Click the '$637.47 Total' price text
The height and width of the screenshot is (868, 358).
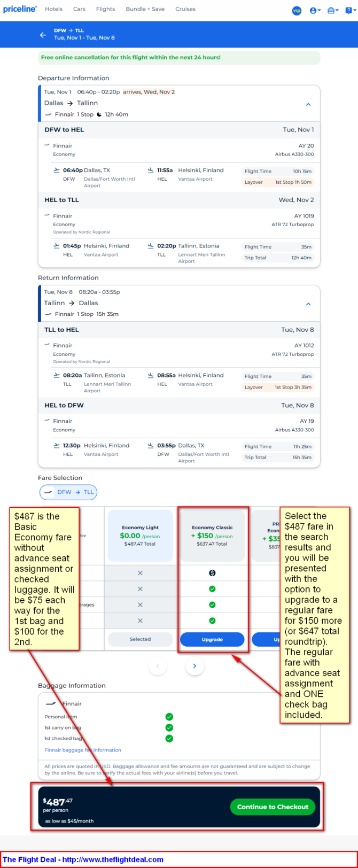[212, 544]
